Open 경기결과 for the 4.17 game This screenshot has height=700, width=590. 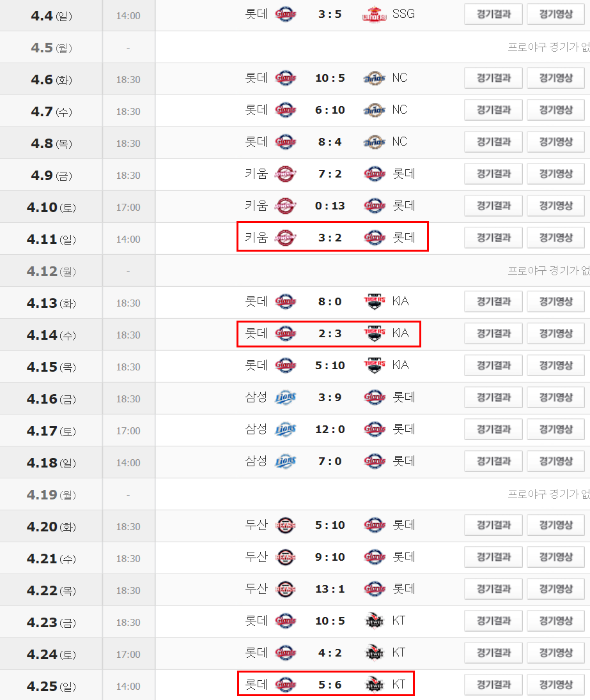pyautogui.click(x=493, y=429)
